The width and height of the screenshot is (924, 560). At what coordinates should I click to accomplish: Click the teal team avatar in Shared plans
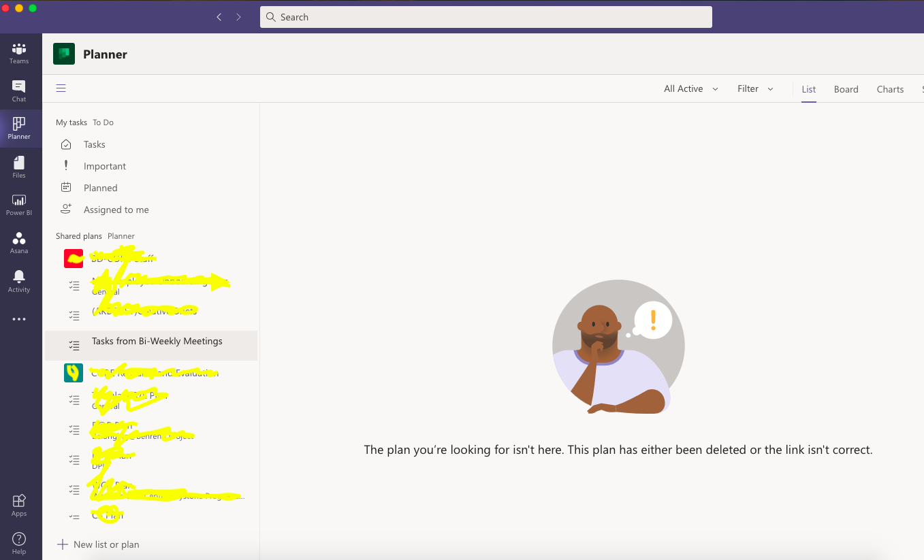pos(74,373)
